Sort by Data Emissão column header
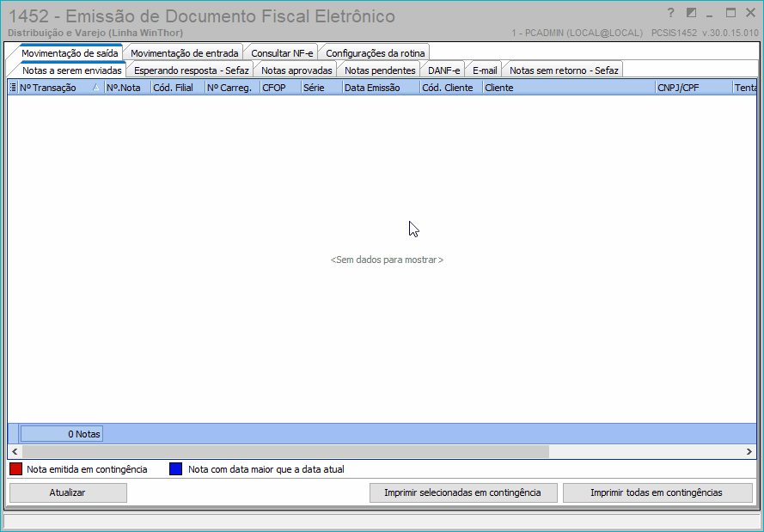 point(381,88)
